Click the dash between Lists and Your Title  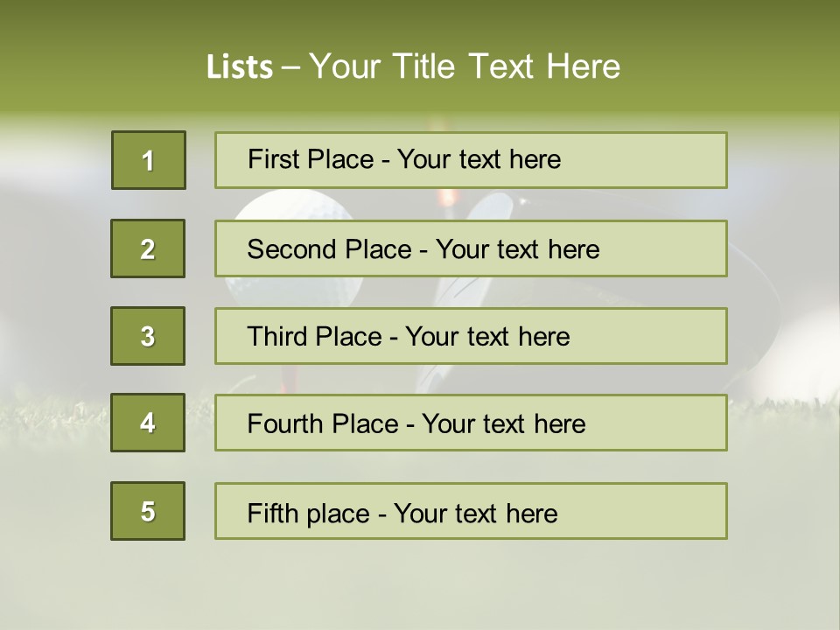coord(291,67)
